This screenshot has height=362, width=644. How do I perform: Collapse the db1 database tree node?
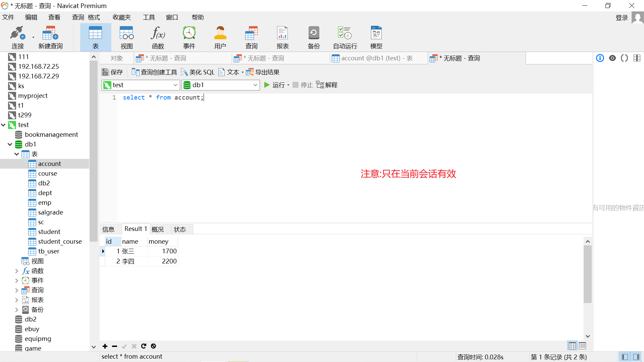tap(10, 144)
